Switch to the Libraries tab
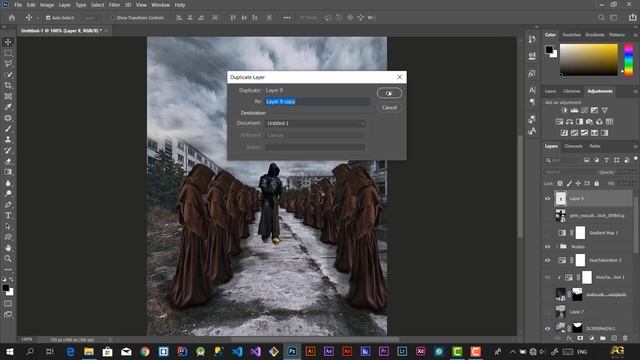Screen dimensions: 640x360 click(x=571, y=91)
